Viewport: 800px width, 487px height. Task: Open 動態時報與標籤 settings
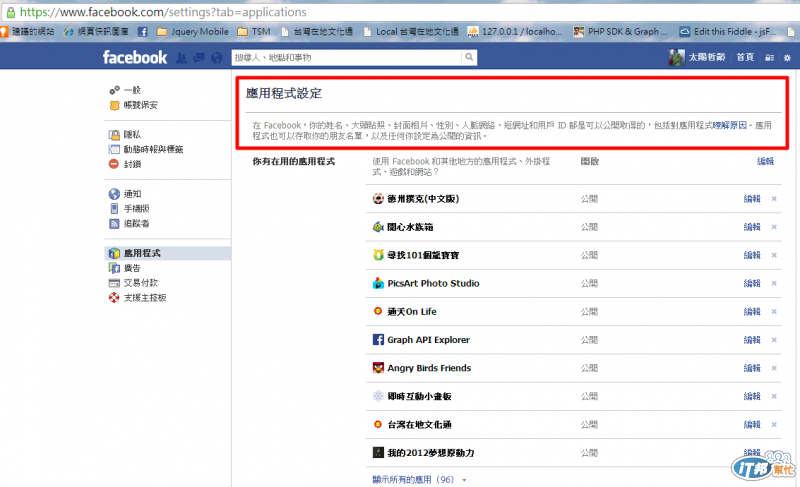(x=154, y=149)
